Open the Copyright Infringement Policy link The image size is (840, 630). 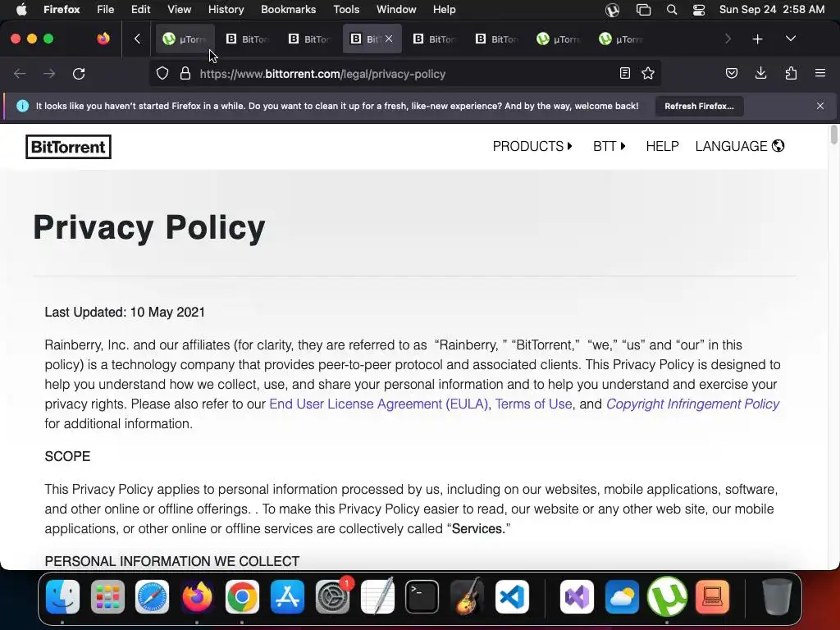coord(692,404)
